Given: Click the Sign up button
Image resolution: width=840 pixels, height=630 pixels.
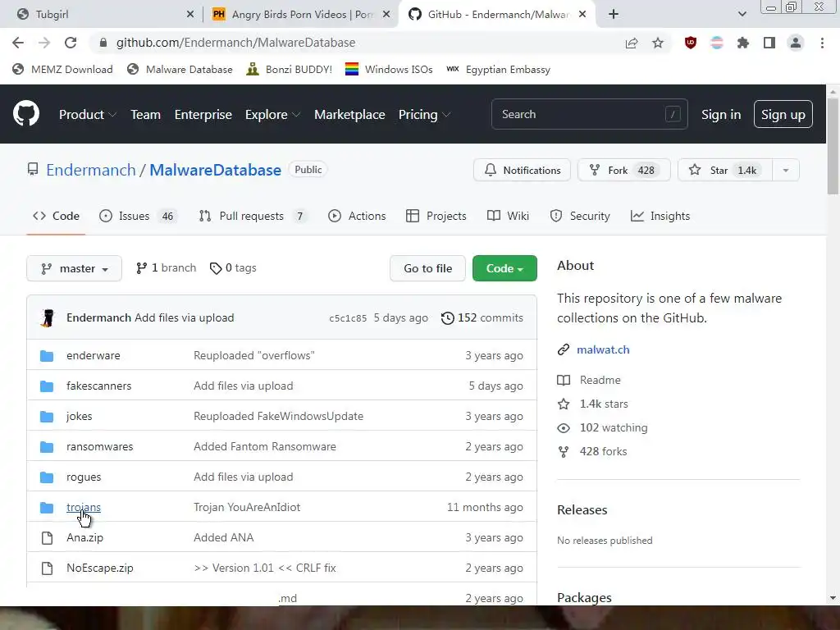Looking at the screenshot, I should pyautogui.click(x=783, y=114).
